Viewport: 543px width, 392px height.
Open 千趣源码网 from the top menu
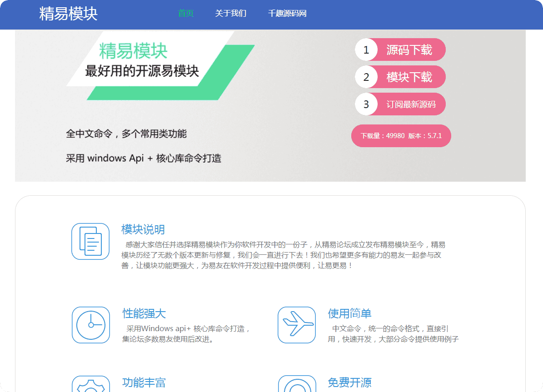287,14
